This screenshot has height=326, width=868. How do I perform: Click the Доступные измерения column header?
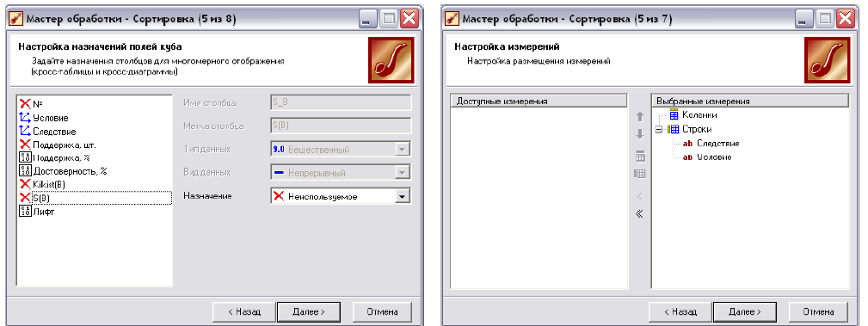point(539,101)
